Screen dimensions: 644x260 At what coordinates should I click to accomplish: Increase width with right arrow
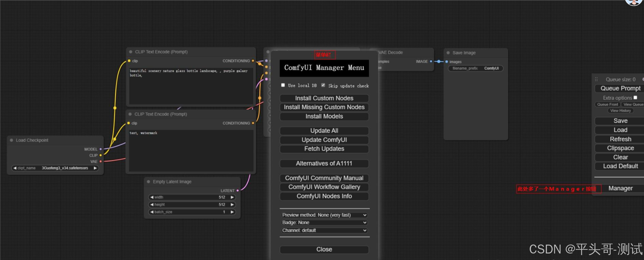(232, 197)
